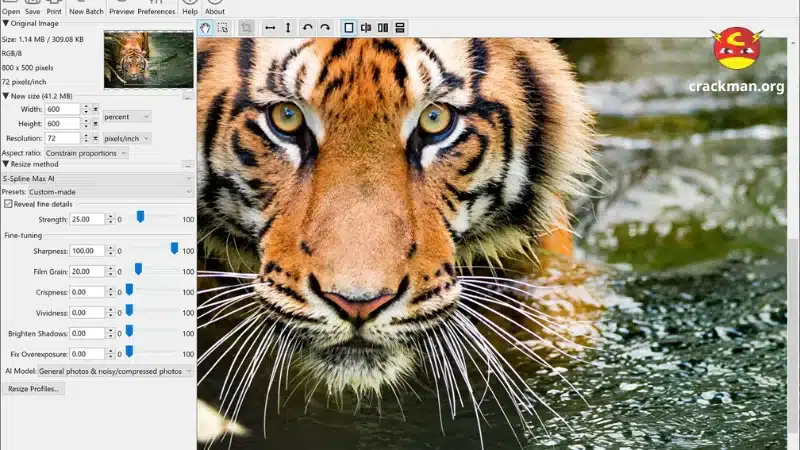
Task: Click the Width spinner arrows
Action: [x=86, y=109]
